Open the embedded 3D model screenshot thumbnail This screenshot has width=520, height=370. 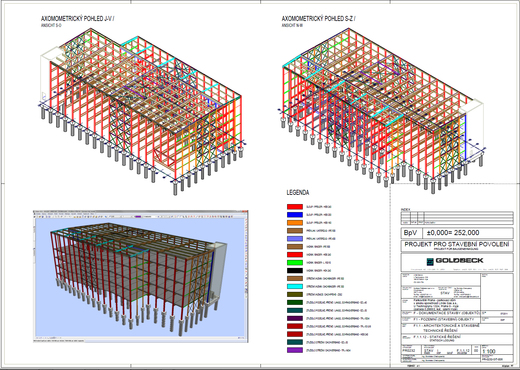coord(140,276)
